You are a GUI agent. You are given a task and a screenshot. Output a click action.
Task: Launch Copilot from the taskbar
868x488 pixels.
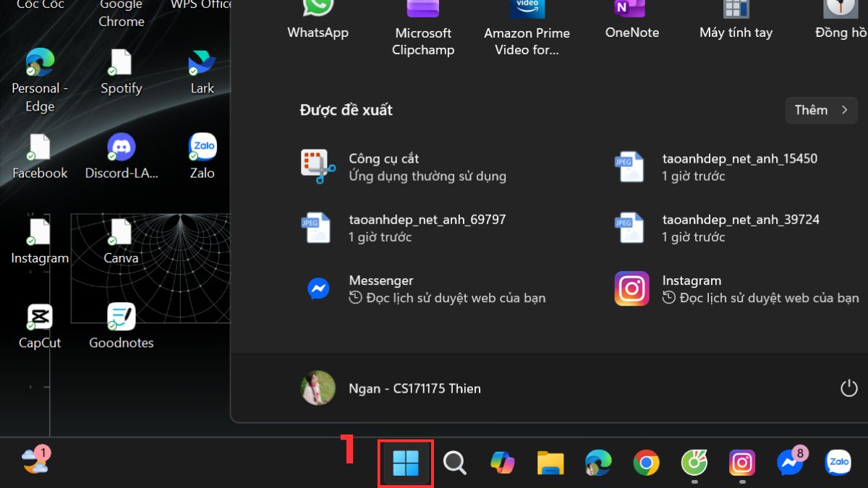tap(502, 461)
